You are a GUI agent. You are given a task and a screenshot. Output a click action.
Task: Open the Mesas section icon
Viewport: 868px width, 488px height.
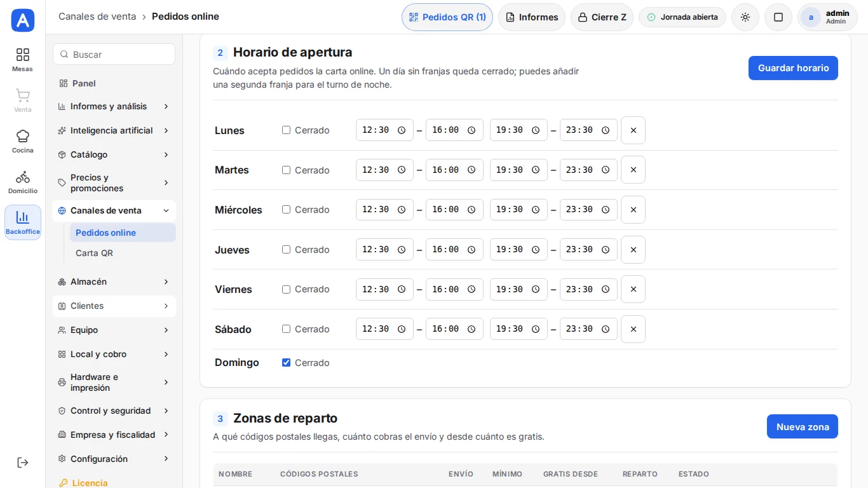[x=23, y=60]
